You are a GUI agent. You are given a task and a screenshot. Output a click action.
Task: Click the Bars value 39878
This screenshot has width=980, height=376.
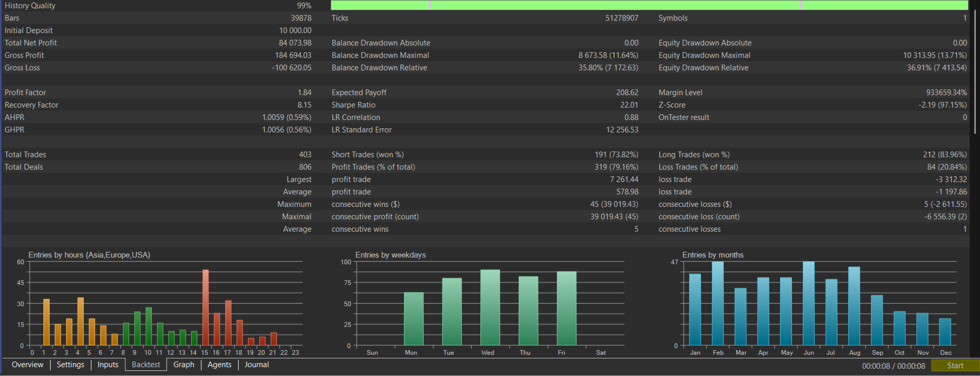coord(301,18)
